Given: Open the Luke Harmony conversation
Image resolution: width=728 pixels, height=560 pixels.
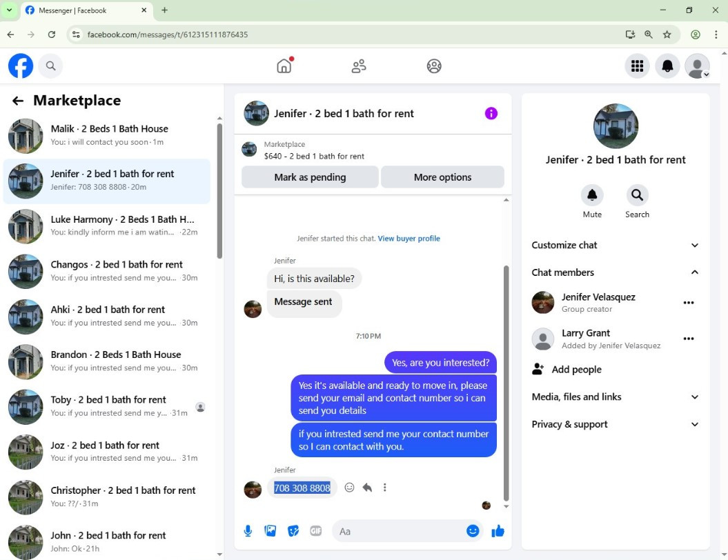Looking at the screenshot, I should 107,226.
